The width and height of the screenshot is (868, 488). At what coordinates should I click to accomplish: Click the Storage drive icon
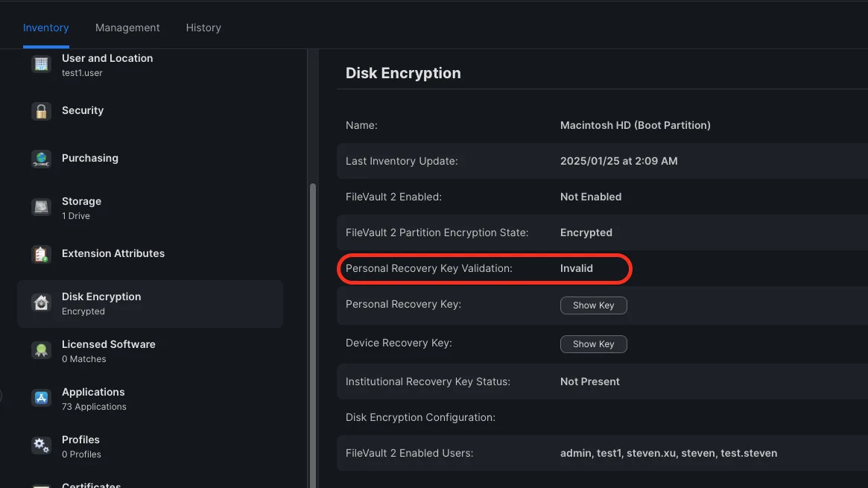click(x=41, y=207)
